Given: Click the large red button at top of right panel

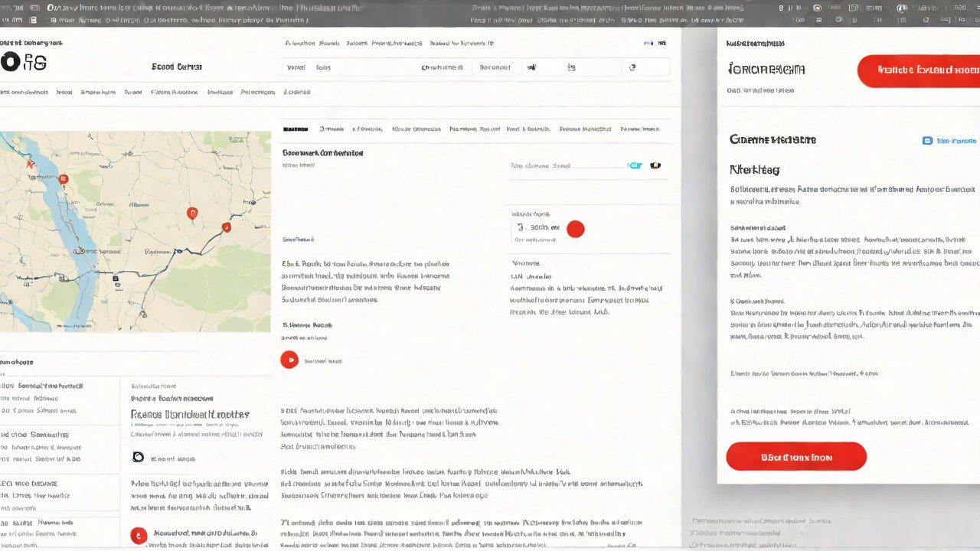Looking at the screenshot, I should pos(919,70).
